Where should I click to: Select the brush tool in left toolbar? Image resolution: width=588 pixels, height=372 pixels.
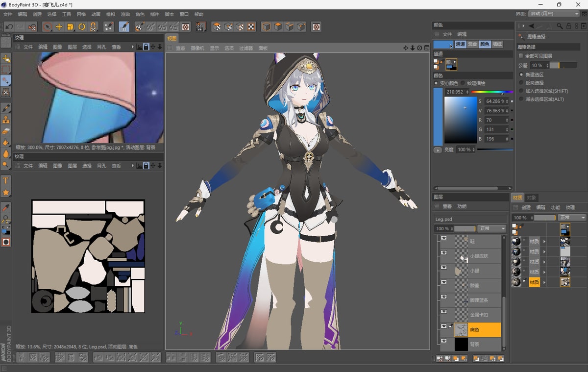[x=6, y=108]
